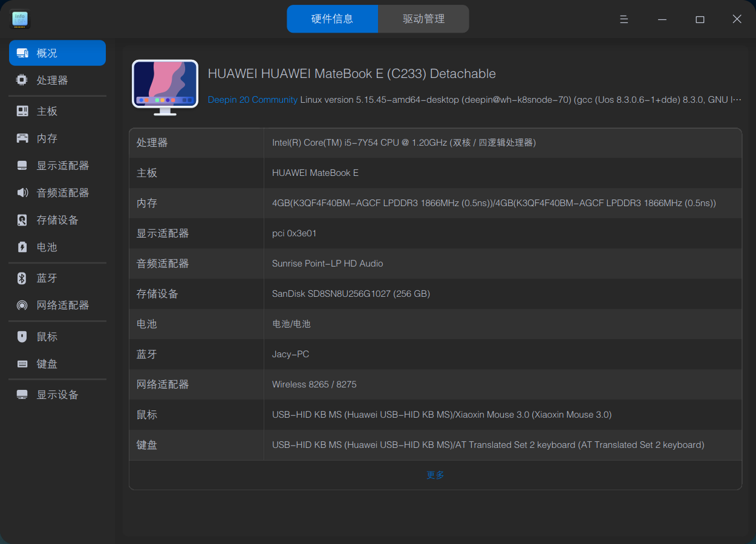Select the 处理器 sidebar item
Image resolution: width=756 pixels, height=544 pixels.
51,80
